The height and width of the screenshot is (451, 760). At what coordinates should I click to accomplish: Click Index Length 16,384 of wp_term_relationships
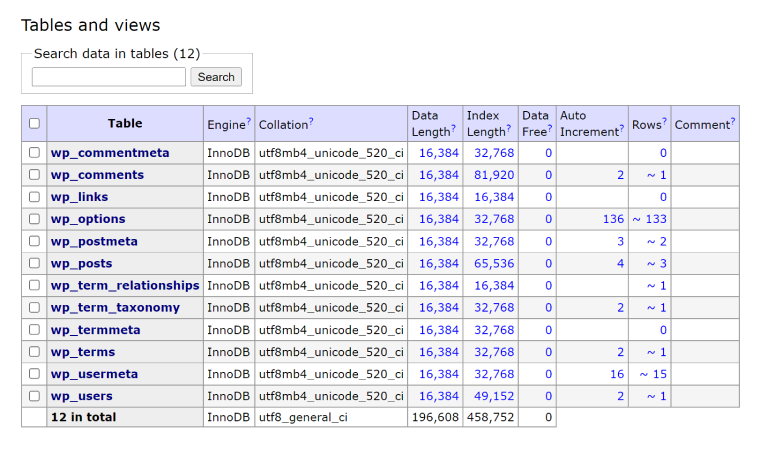pyautogui.click(x=494, y=286)
